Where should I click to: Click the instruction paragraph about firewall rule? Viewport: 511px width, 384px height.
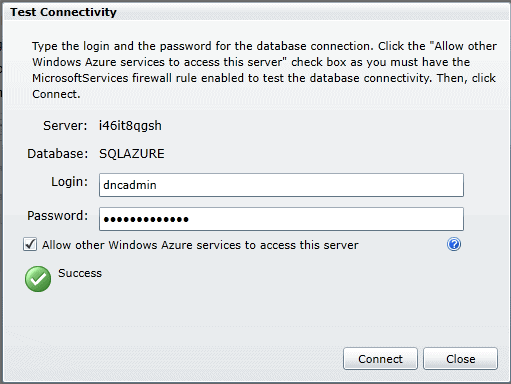pos(264,70)
